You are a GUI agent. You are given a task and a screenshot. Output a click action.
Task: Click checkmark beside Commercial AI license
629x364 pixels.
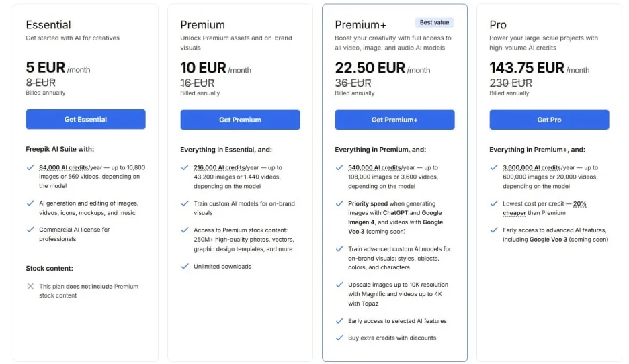click(x=30, y=229)
